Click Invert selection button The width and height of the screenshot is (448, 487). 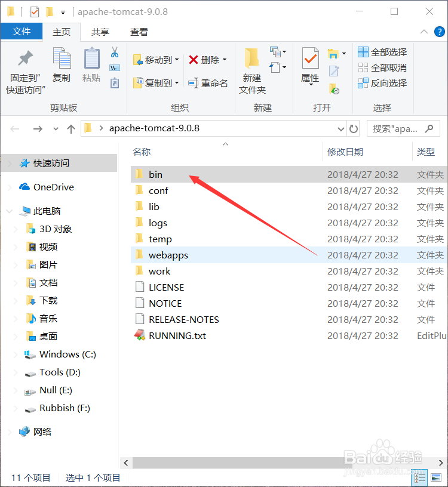[x=382, y=83]
